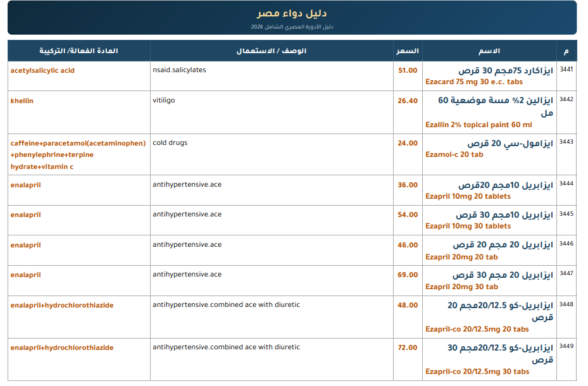Click row number 3441

tap(566, 70)
